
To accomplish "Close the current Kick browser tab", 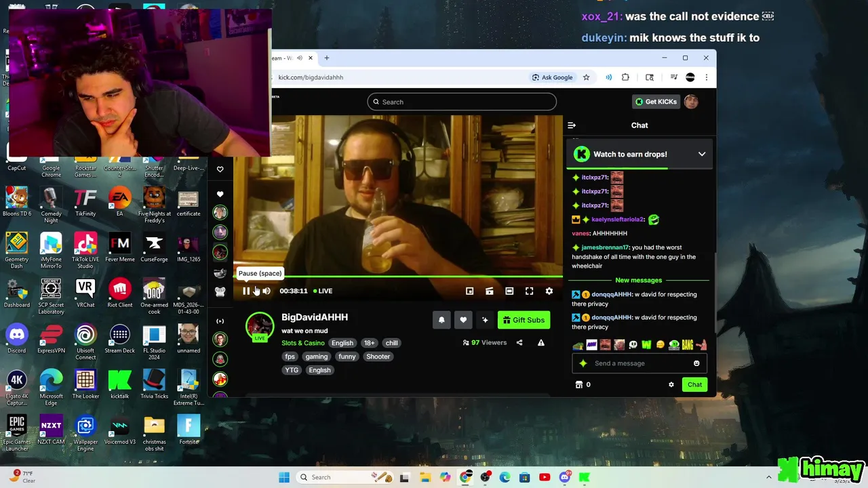I will [311, 58].
